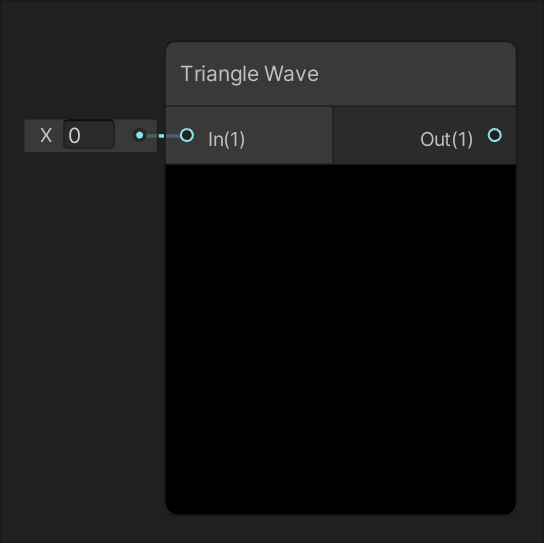Click the divider between input and output sections
Screen dimensions: 544x543
332,135
